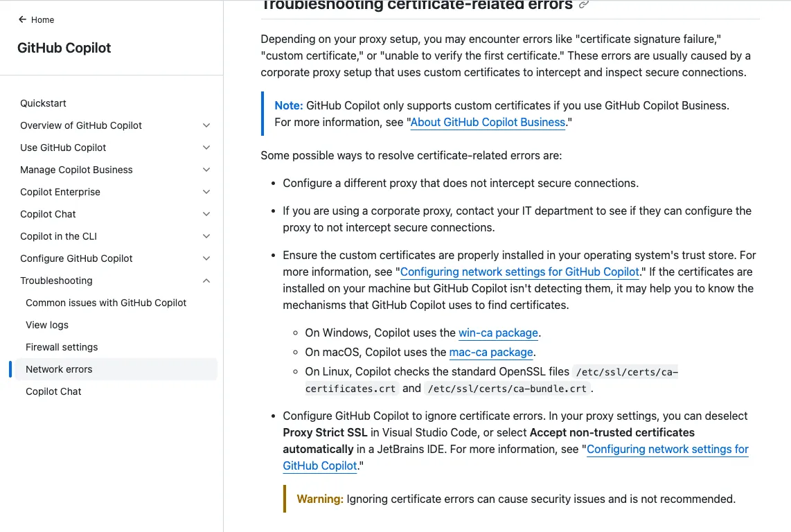The image size is (791, 532).
Task: Click the permalink icon next to the heading
Action: [x=584, y=6]
